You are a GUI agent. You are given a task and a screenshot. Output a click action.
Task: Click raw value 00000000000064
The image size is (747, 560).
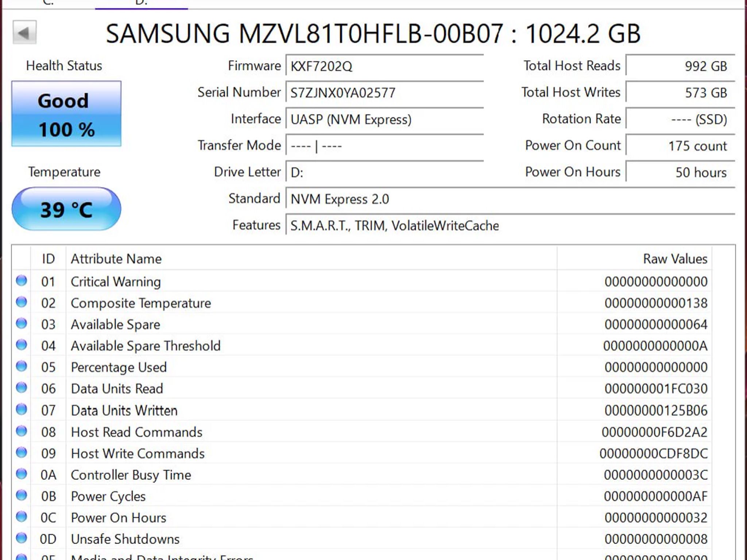(656, 324)
